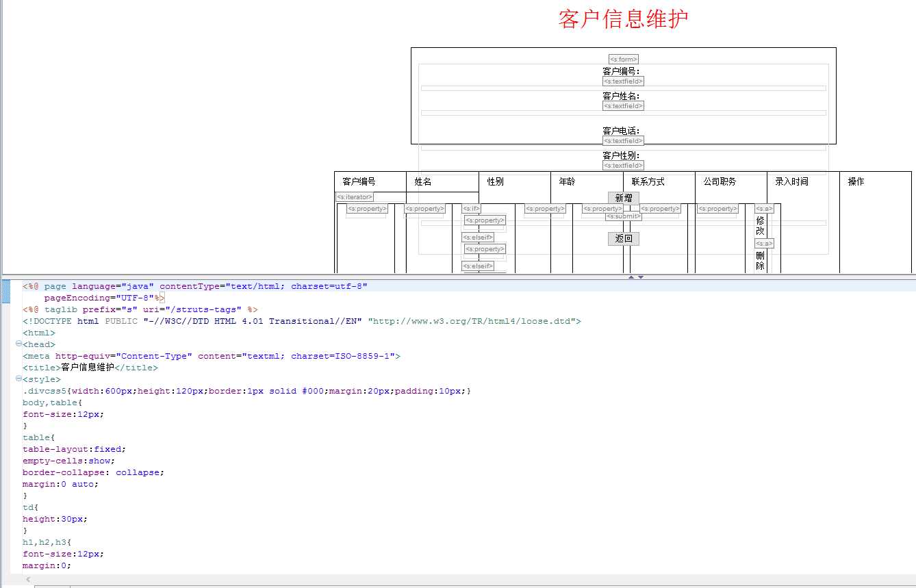Click the 联系方式 table header cell

pos(659,181)
